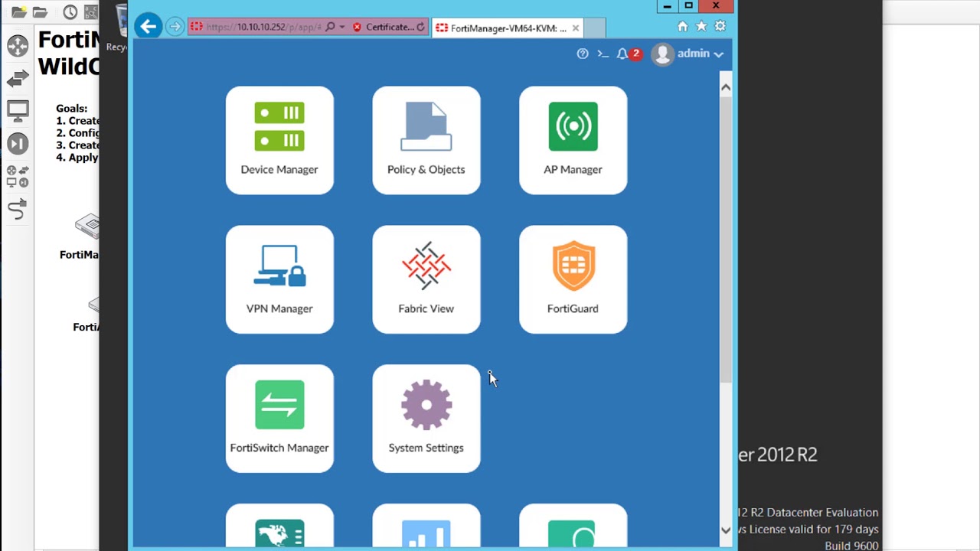This screenshot has width=980, height=551.
Task: Click the new-folder icon in background window
Action: click(x=19, y=12)
